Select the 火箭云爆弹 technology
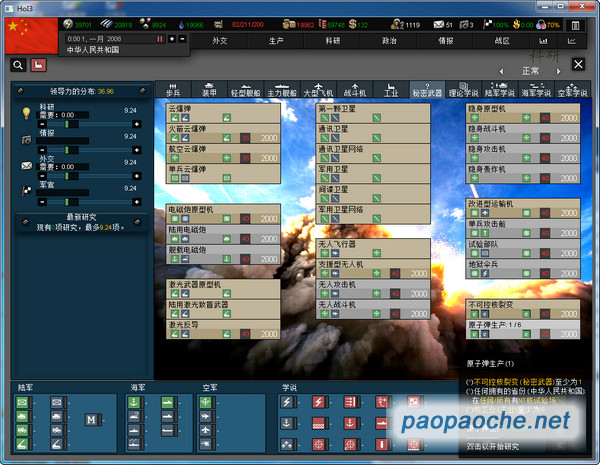This screenshot has width=600, height=465. click(x=223, y=133)
